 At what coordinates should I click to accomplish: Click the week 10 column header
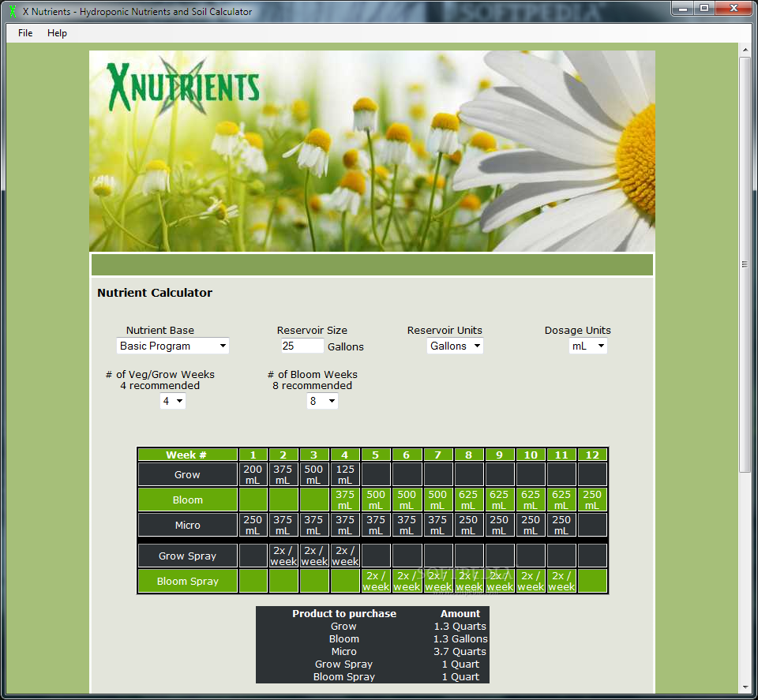click(531, 455)
